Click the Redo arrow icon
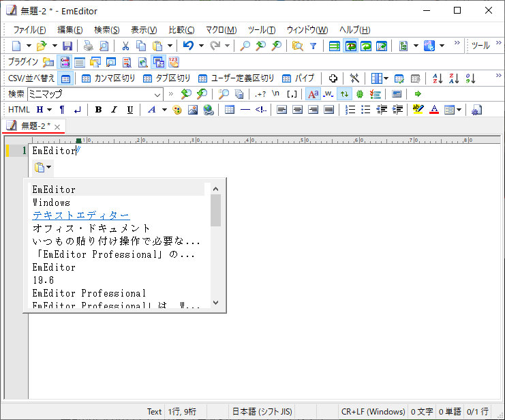The width and height of the screenshot is (505, 420). pos(215,46)
